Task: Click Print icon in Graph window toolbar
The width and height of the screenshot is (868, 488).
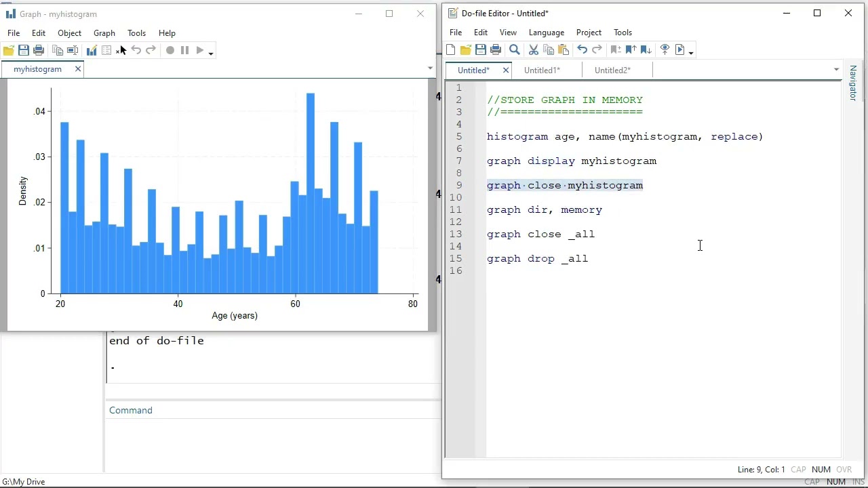Action: coord(39,50)
